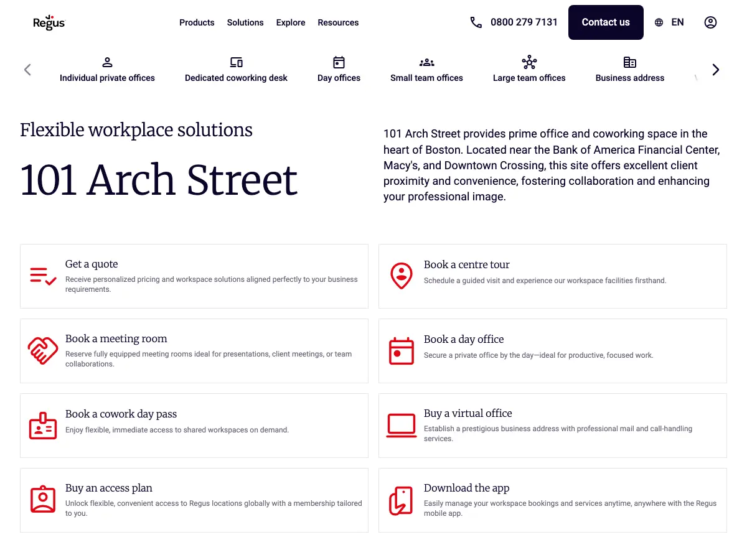This screenshot has height=560, width=747.
Task: Click the globe language icon
Action: tap(659, 22)
